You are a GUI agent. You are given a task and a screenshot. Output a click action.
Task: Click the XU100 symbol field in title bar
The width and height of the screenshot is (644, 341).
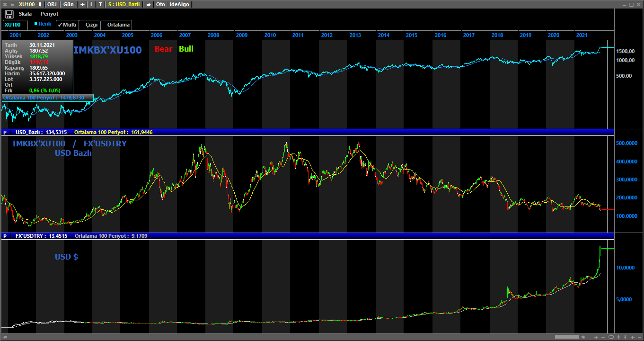26,4
